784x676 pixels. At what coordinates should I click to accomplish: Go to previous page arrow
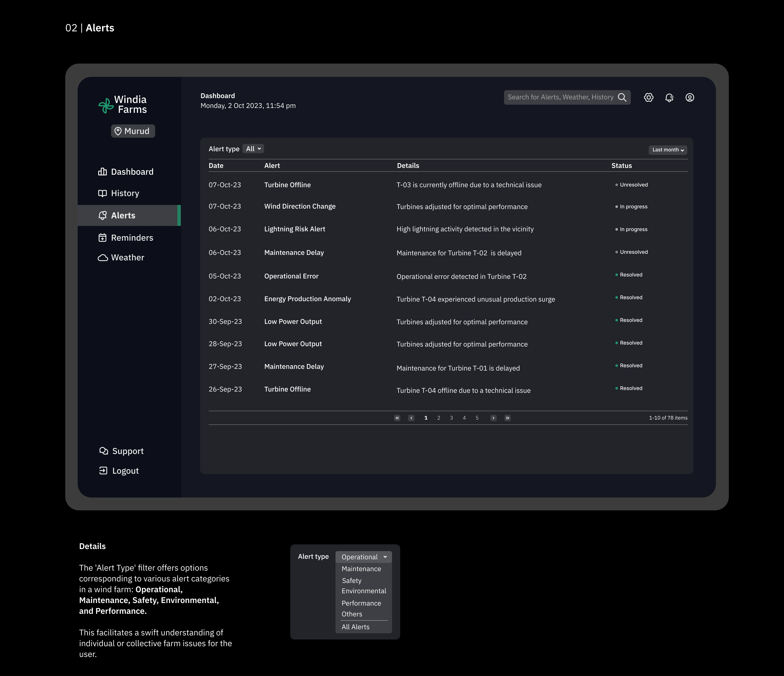tap(411, 418)
